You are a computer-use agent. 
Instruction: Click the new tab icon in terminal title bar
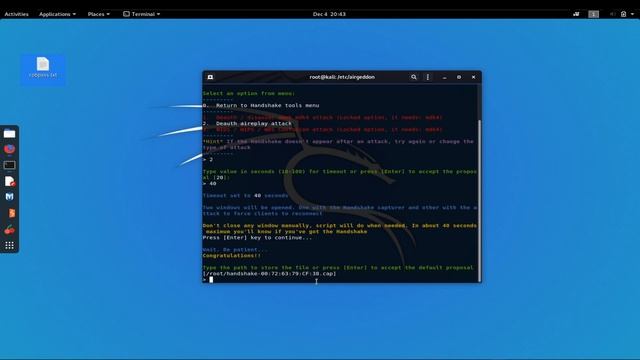210,77
